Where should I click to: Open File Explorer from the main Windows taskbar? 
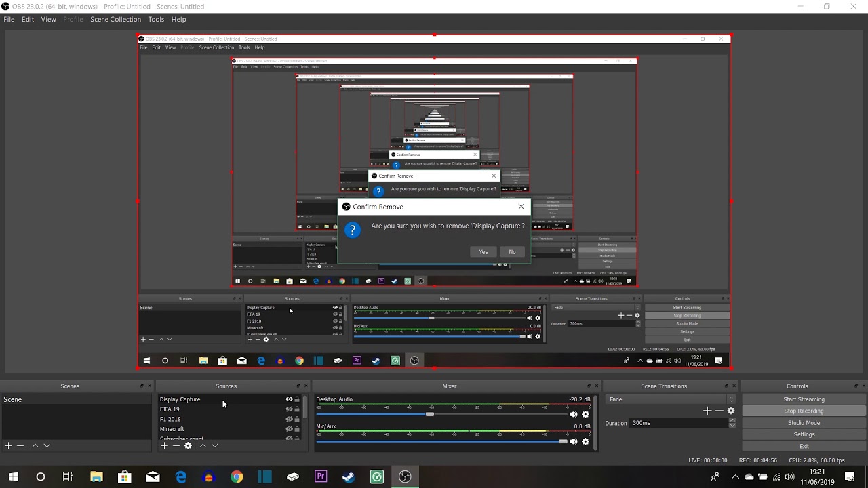(x=96, y=476)
